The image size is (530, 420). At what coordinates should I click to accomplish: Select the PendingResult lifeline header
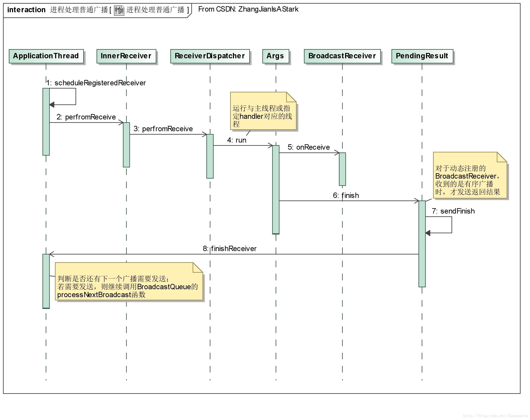[x=422, y=56]
